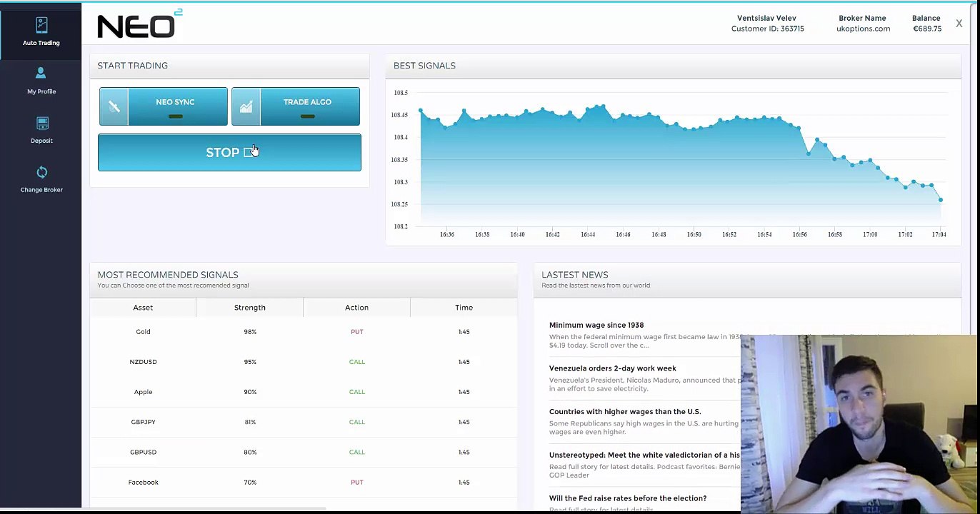The image size is (980, 514).
Task: Click the 70% strength value
Action: (x=250, y=483)
